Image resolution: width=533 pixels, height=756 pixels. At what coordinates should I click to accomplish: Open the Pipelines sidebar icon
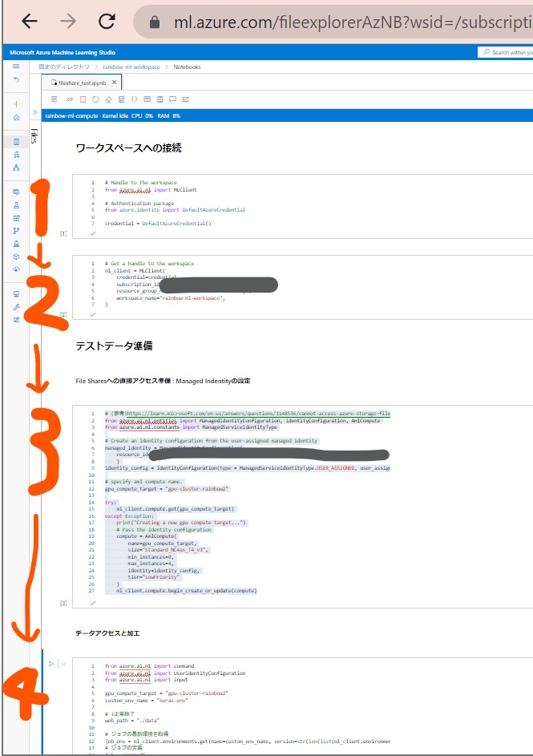[x=16, y=230]
